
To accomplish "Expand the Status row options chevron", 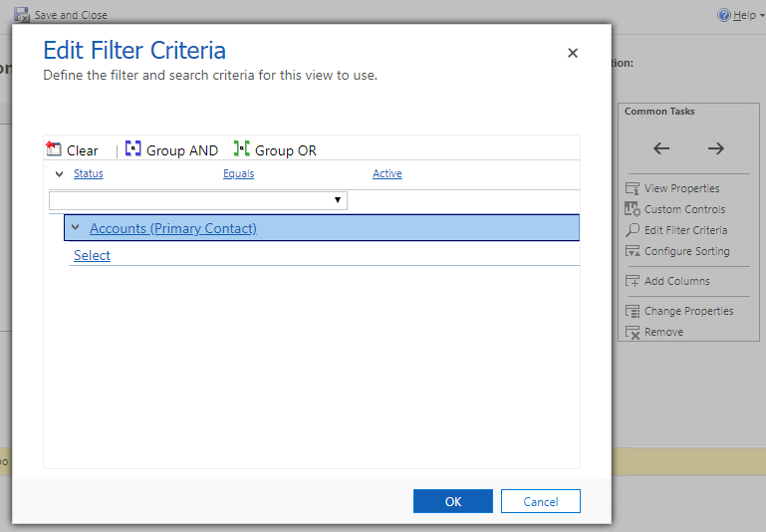I will click(x=59, y=174).
